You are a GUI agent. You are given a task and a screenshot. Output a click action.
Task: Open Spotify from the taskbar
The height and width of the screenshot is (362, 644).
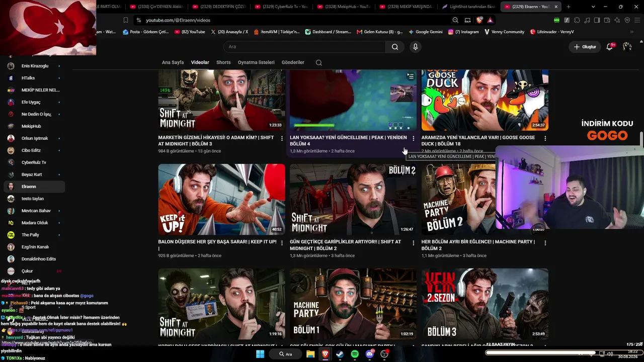tap(355, 354)
